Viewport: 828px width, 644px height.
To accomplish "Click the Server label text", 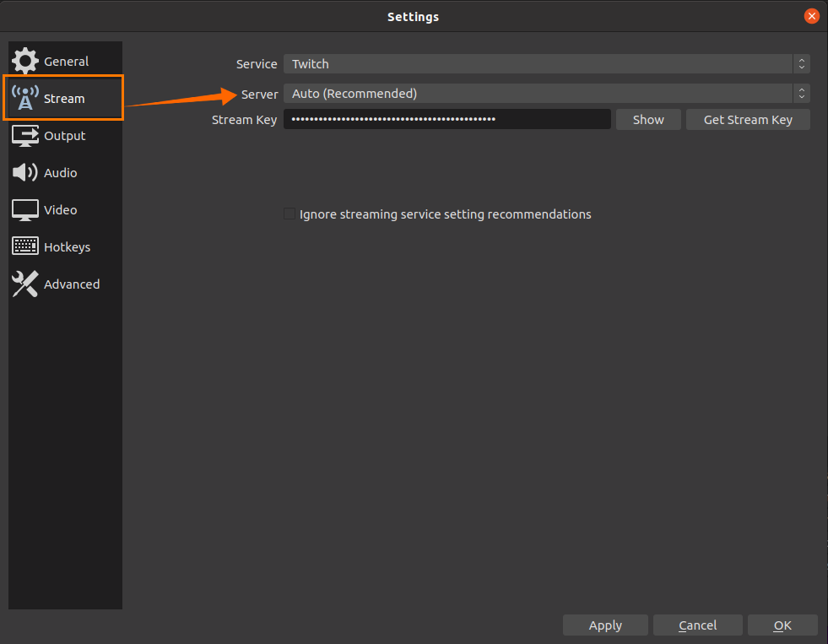I will pyautogui.click(x=259, y=94).
